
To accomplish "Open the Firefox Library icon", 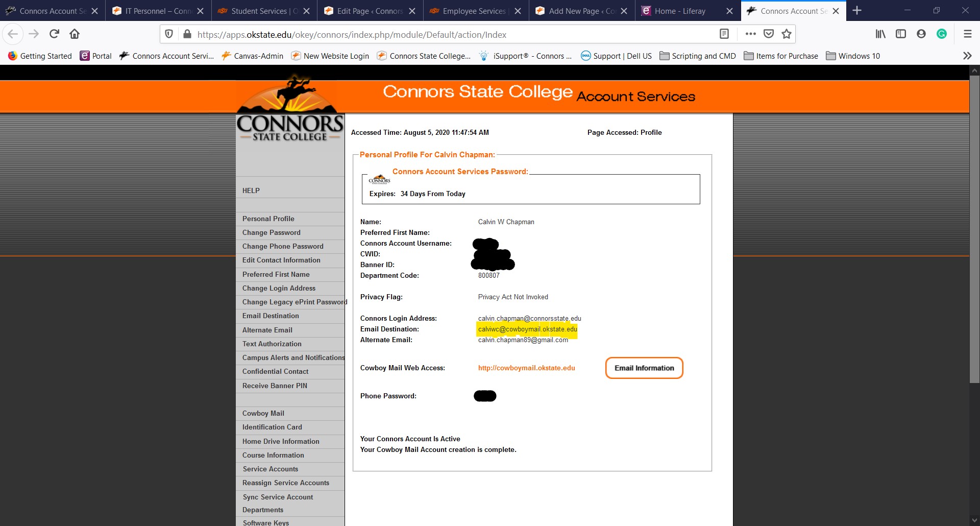I will click(880, 34).
